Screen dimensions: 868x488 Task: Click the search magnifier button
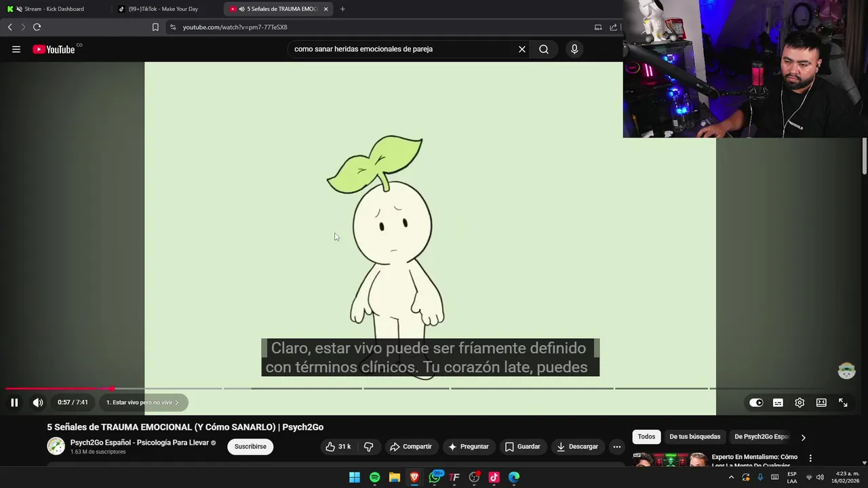point(544,49)
